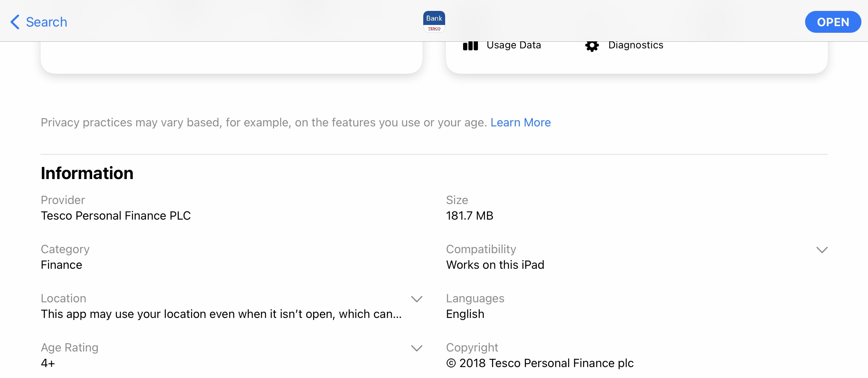Screen dimensions: 868x378
Task: Select the Usage Data label
Action: click(x=514, y=45)
